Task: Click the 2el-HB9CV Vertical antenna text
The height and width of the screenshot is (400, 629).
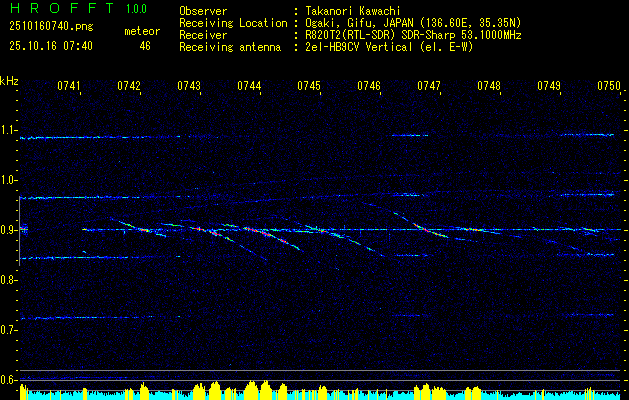Action: [389, 47]
